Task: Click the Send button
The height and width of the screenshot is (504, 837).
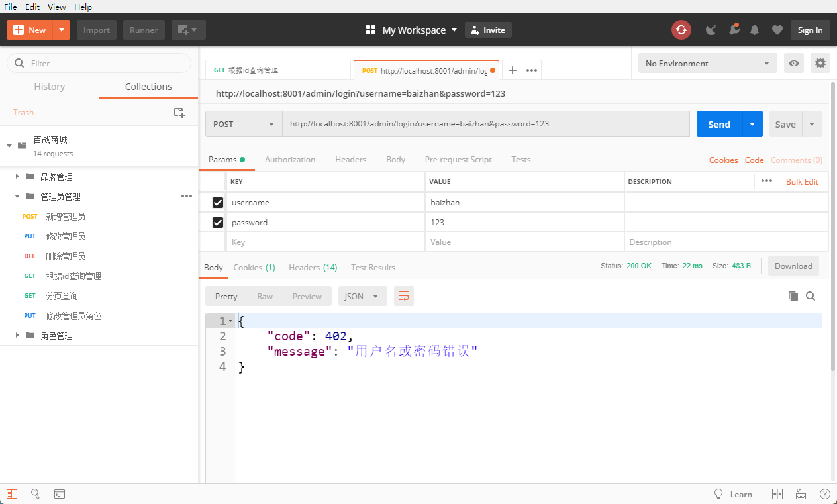Action: click(719, 124)
